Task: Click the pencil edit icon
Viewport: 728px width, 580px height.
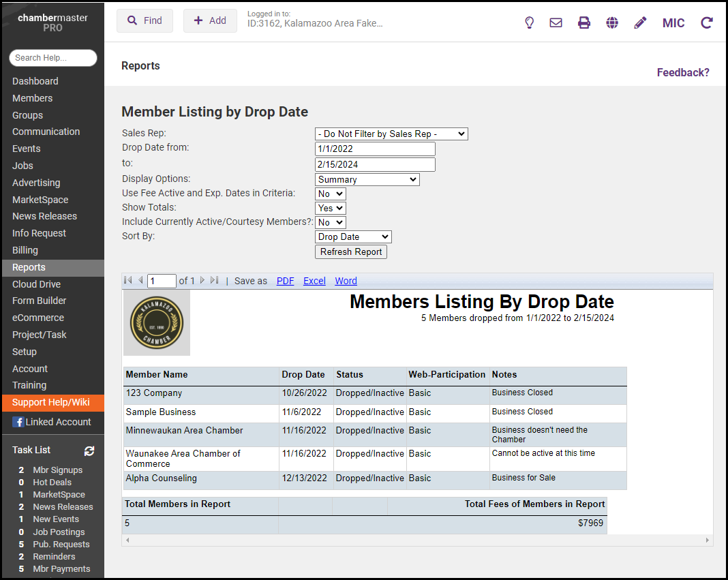Action: click(x=640, y=22)
